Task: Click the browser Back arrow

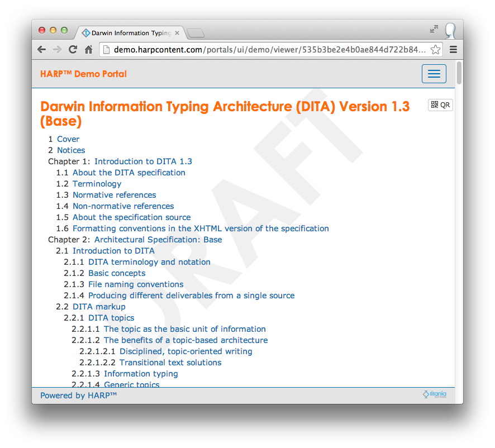Action: pos(42,50)
